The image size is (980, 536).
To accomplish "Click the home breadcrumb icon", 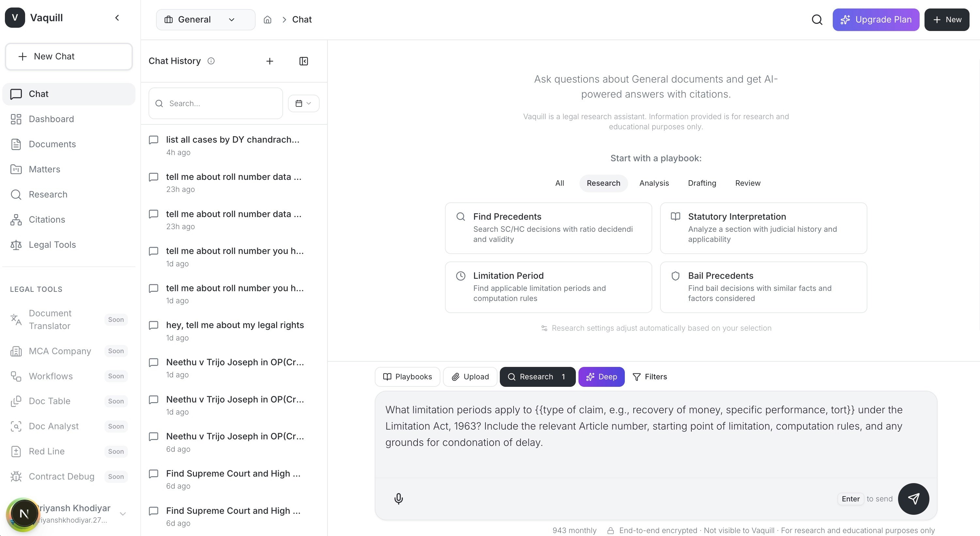I will [x=267, y=20].
